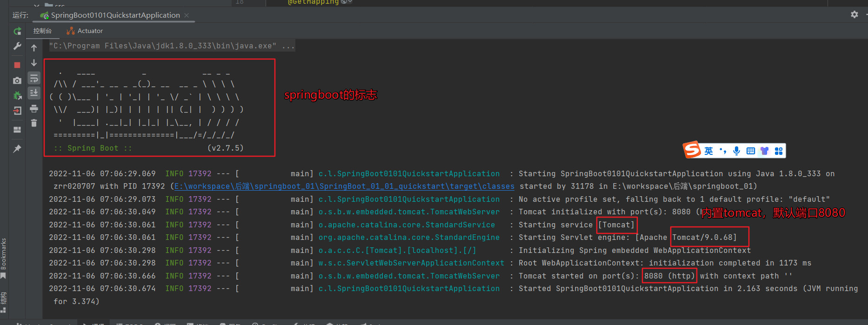Switch Sogou input language 英 button

click(708, 151)
